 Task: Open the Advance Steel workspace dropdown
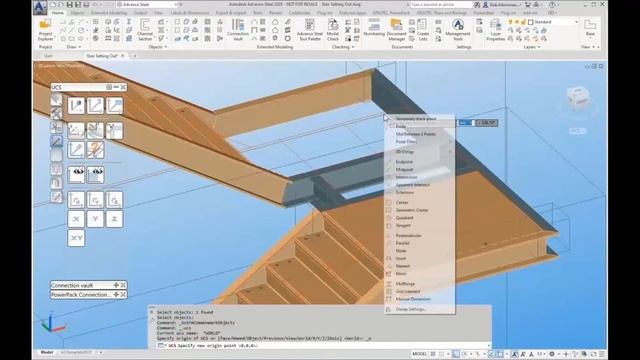[x=148, y=4]
